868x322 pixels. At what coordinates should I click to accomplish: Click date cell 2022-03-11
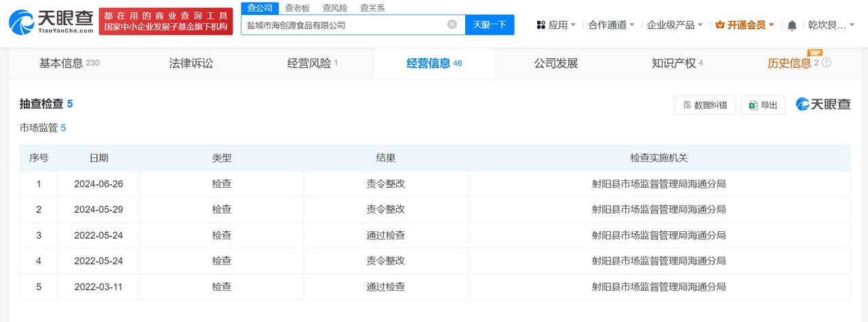tap(98, 287)
